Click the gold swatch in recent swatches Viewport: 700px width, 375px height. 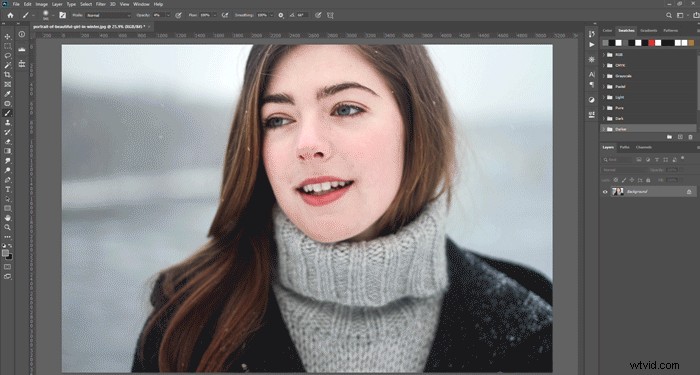coord(691,43)
